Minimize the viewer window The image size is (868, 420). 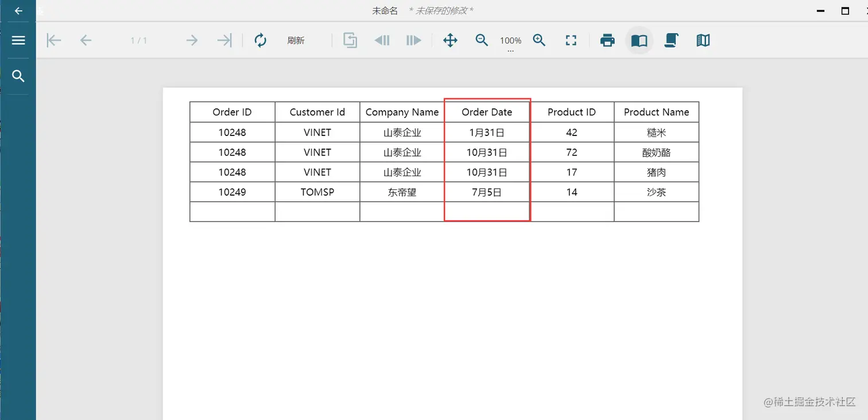click(x=820, y=11)
